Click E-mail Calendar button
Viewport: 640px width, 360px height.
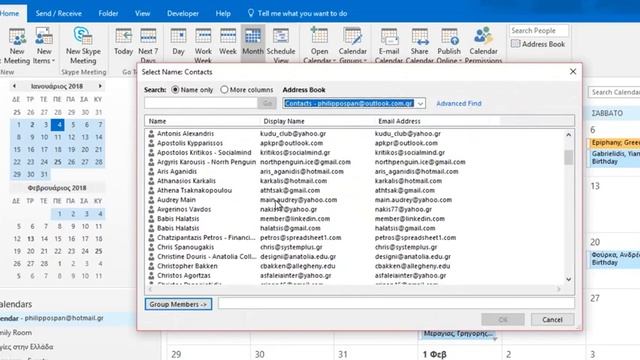[389, 45]
